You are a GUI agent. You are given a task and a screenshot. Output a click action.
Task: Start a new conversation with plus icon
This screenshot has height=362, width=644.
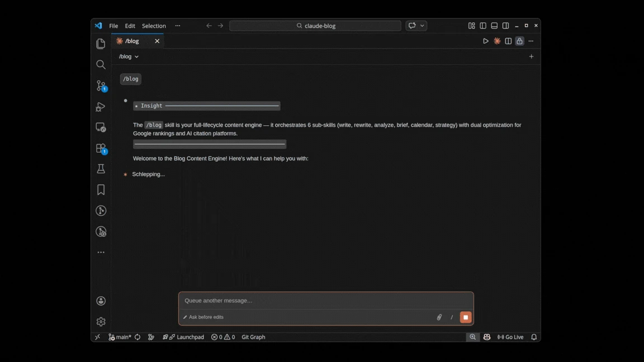click(531, 56)
